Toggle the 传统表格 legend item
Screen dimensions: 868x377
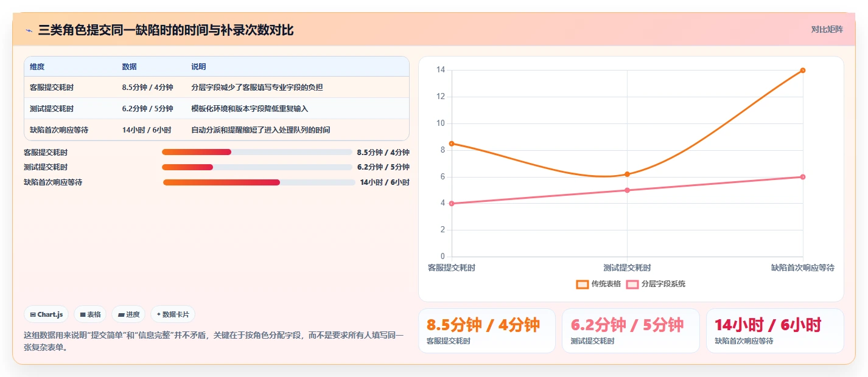tap(598, 284)
